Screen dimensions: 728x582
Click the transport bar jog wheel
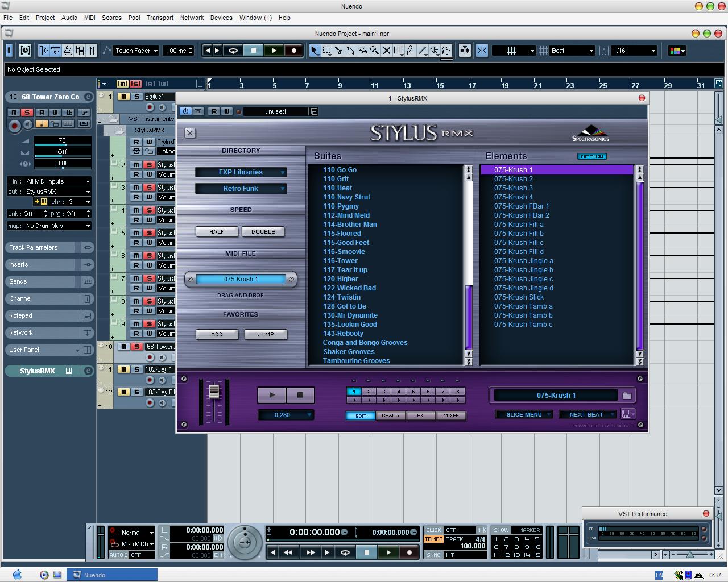[245, 542]
